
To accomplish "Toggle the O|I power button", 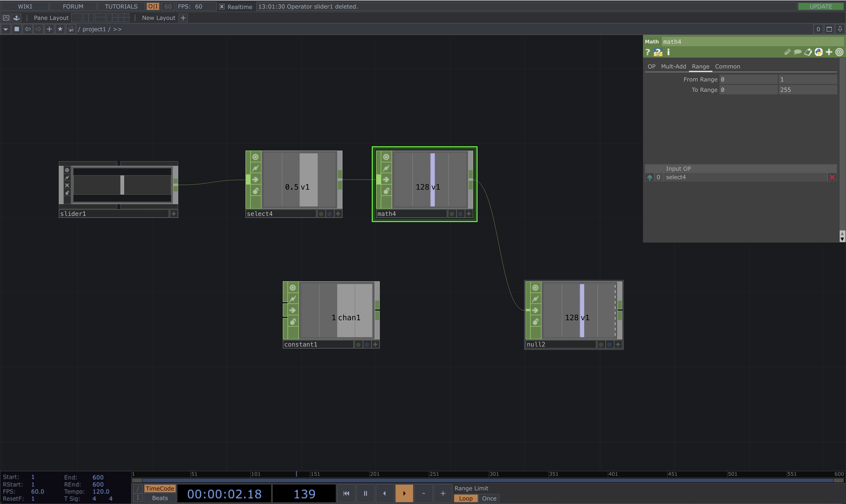I will pos(153,6).
